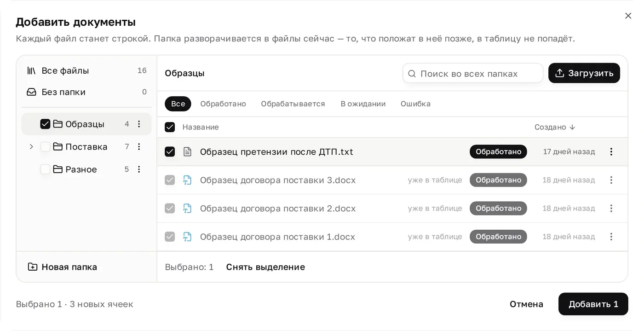644x331 pixels.
Task: Open row menu for Образец договора поставки 3.docx
Action: [611, 180]
